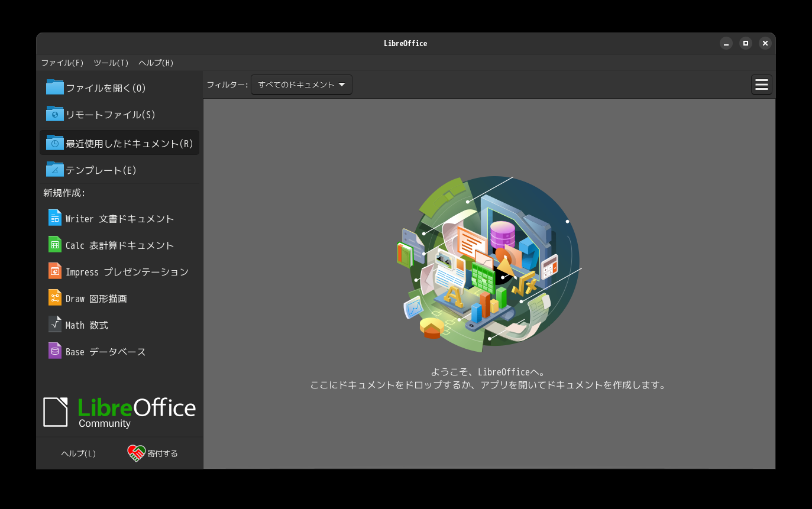
Task: Create a new Calc 表計算ドキュメント
Action: 119,245
